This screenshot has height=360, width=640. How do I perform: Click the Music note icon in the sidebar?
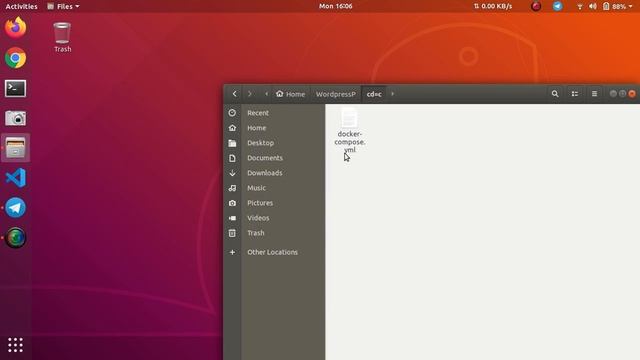click(x=232, y=188)
